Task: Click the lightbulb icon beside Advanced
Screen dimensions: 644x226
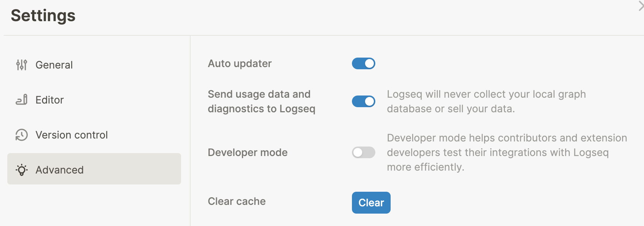Action: pos(21,169)
